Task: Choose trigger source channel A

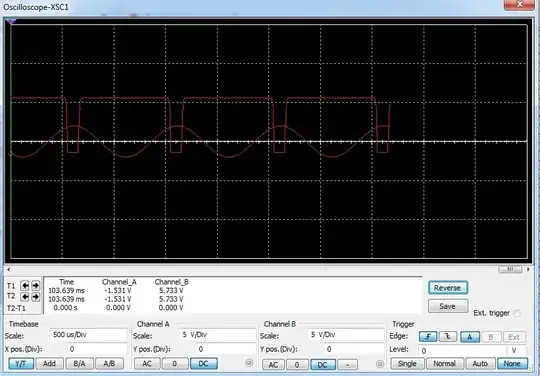Action: pyautogui.click(x=469, y=336)
